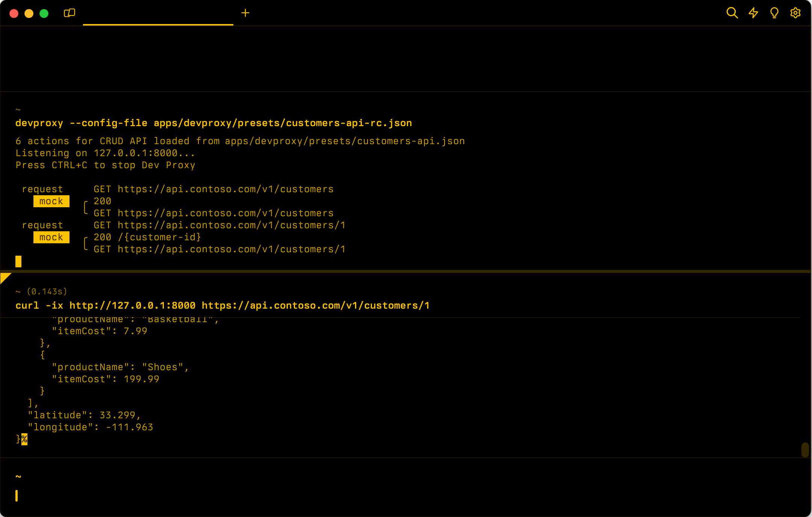The width and height of the screenshot is (812, 517).
Task: Open search with the magnifying glass icon
Action: [732, 13]
